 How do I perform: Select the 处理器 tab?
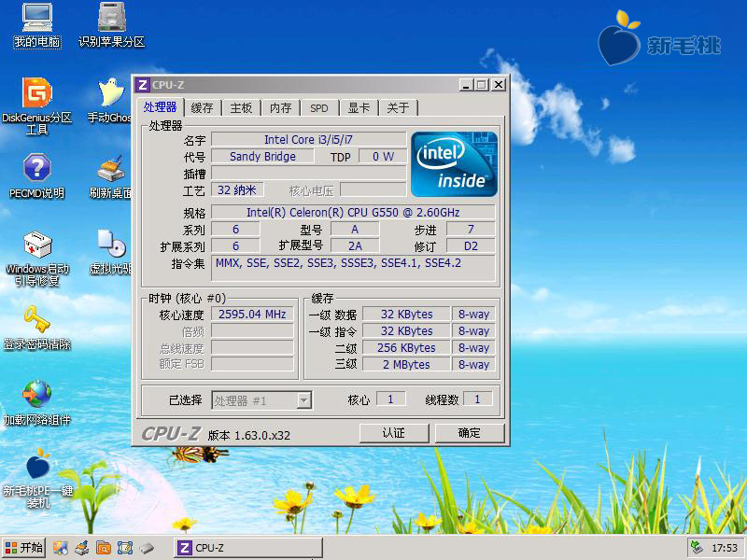click(x=160, y=107)
